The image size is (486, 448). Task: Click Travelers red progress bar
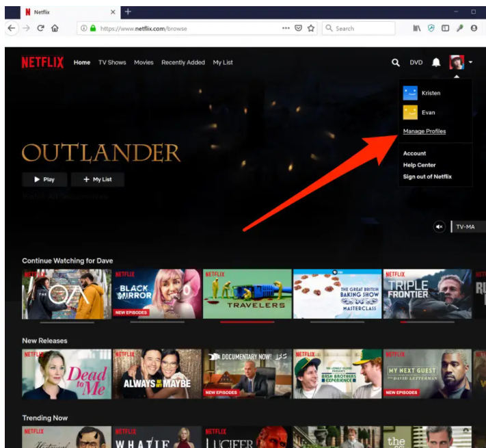(x=247, y=322)
